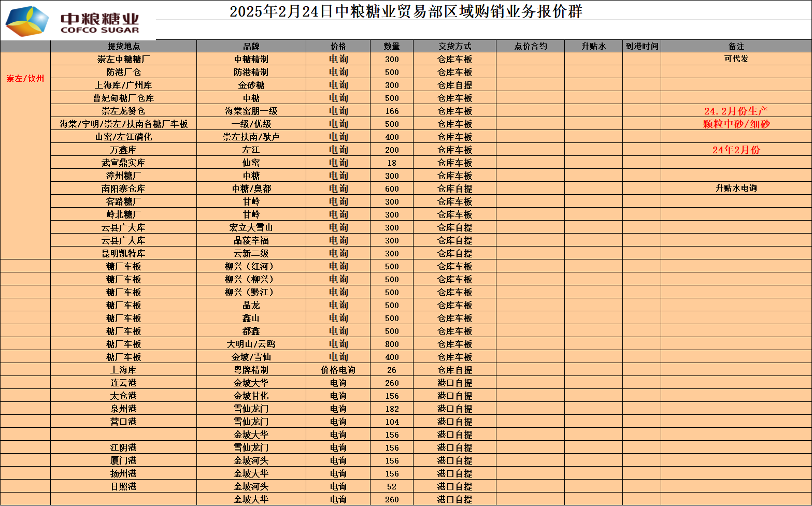This screenshot has width=812, height=506.
Task: Select the 可代发 remark cell
Action: (x=736, y=59)
